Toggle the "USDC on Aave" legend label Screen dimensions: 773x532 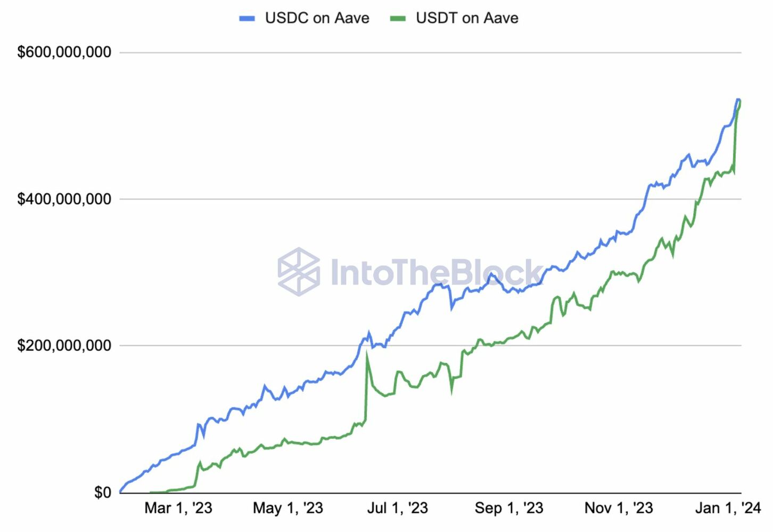pos(317,18)
